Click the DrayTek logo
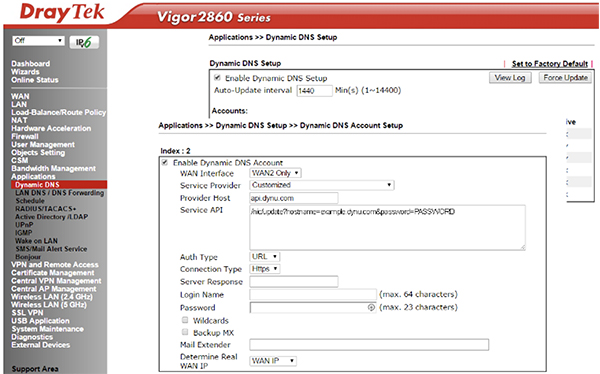The height and width of the screenshot is (374, 600). pyautogui.click(x=62, y=12)
